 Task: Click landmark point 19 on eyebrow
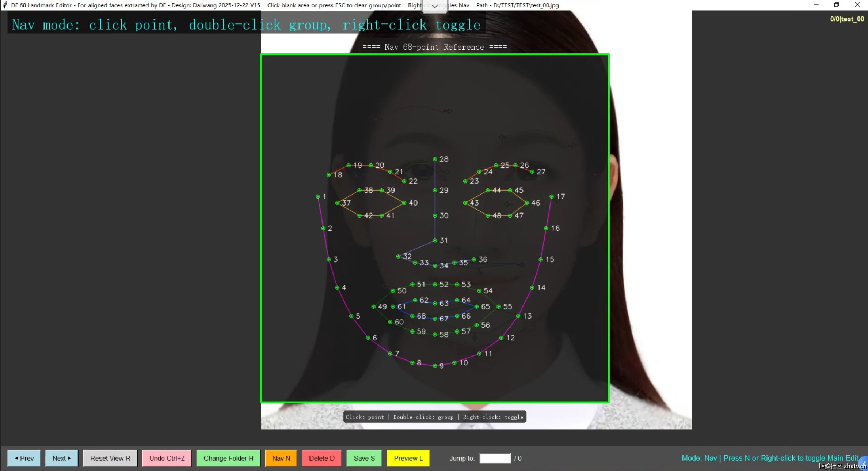click(x=349, y=165)
